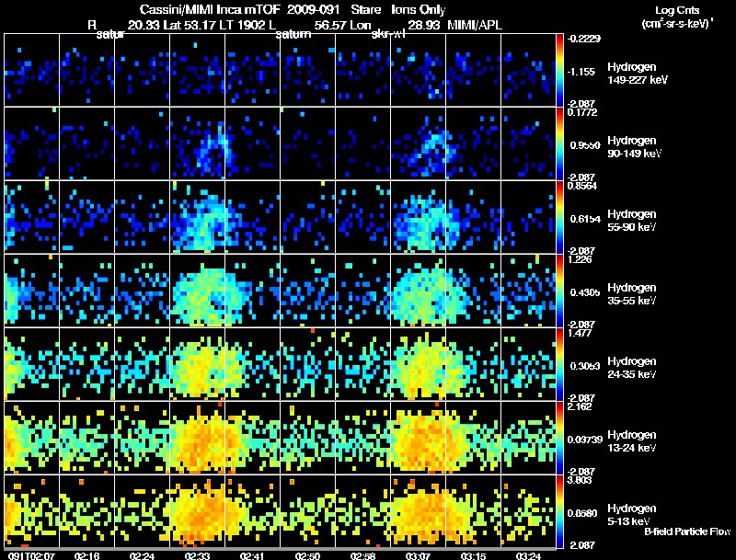Click the '-0.2229' colorbar maximum value
Viewport: 736px width, 560px height.
tap(583, 39)
